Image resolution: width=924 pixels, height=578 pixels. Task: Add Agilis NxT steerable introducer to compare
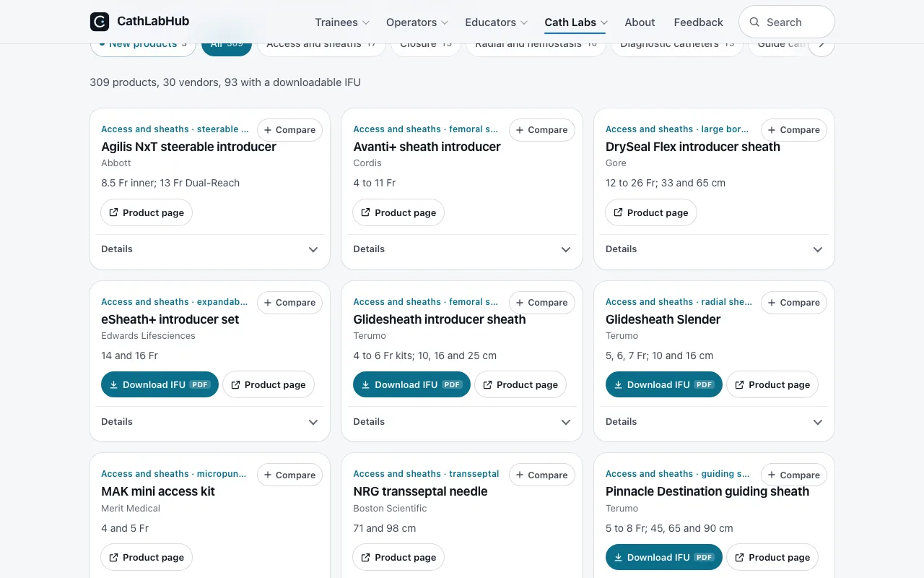[x=289, y=130]
